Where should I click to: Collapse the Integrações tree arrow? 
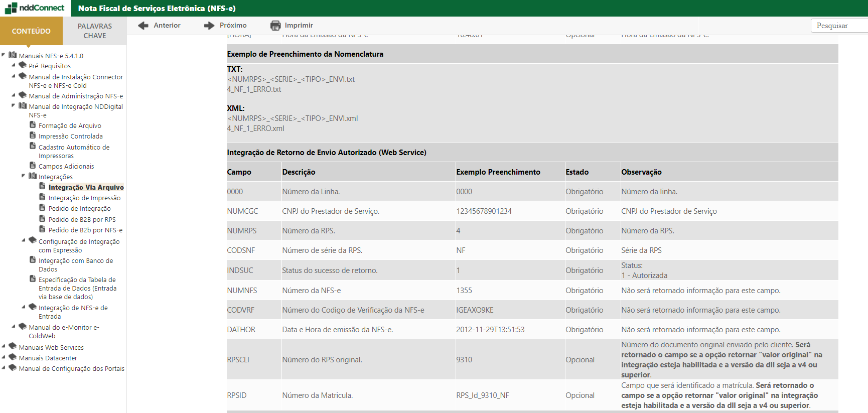click(24, 176)
